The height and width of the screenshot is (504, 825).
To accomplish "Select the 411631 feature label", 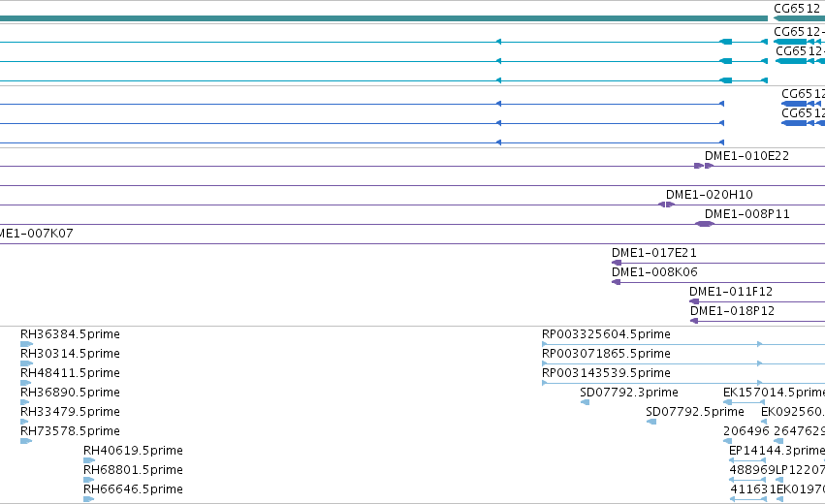I will click(753, 489).
